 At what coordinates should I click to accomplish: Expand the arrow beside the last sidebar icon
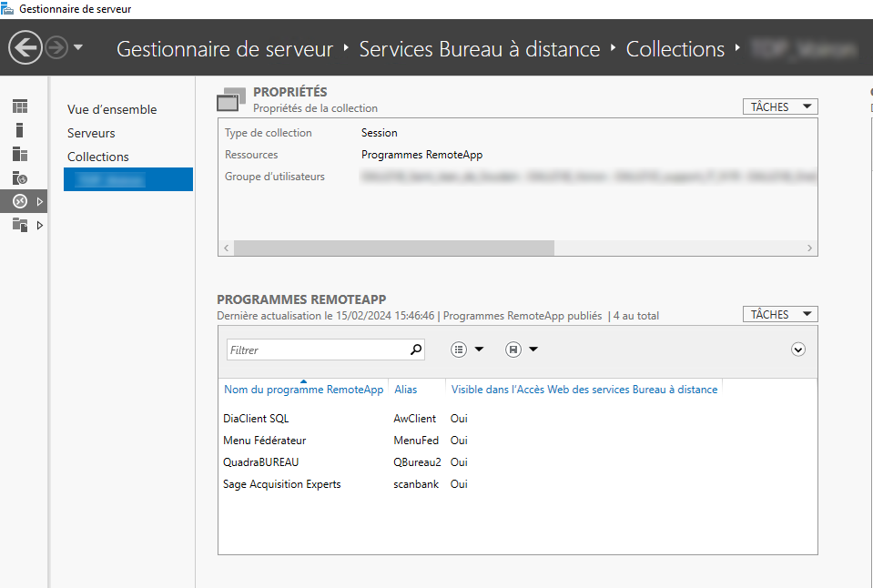tap(39, 226)
